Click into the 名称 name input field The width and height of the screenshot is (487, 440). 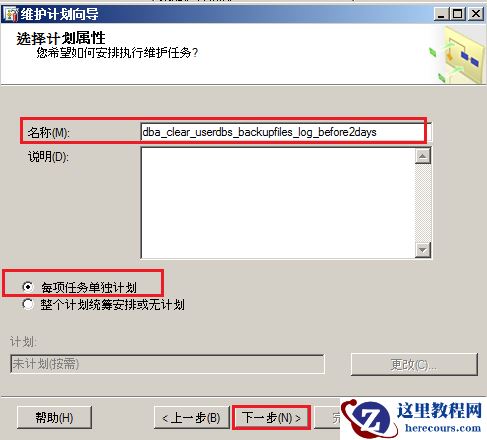click(x=285, y=132)
